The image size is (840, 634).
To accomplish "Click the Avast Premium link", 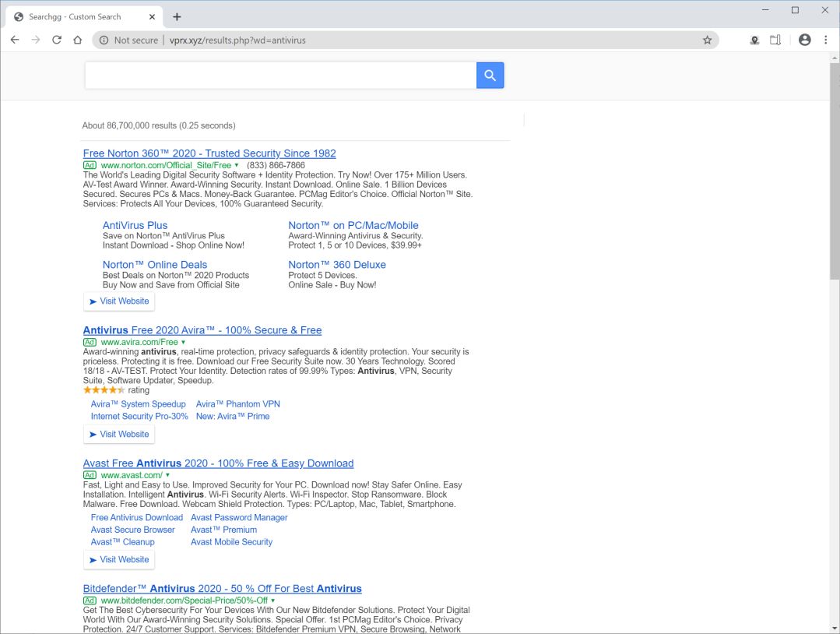I will tap(224, 530).
